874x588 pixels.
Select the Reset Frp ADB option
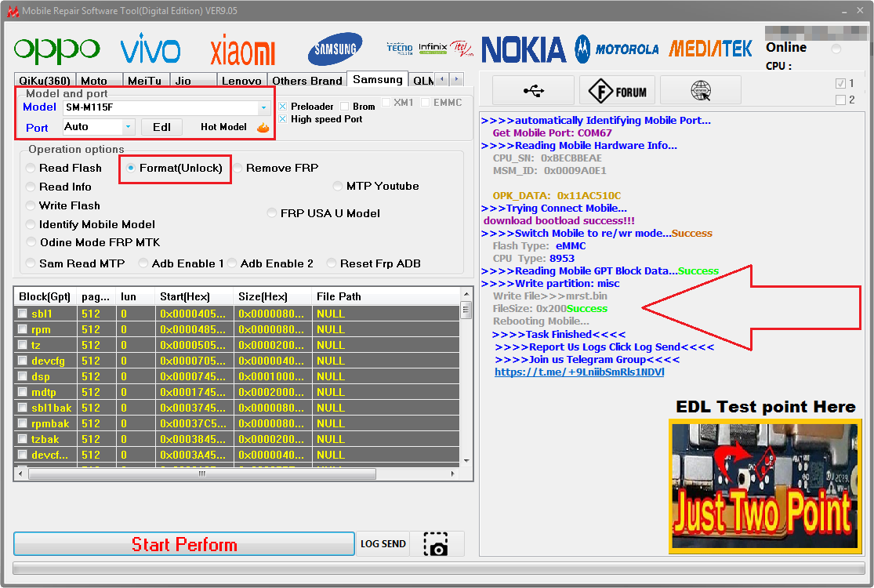(374, 263)
